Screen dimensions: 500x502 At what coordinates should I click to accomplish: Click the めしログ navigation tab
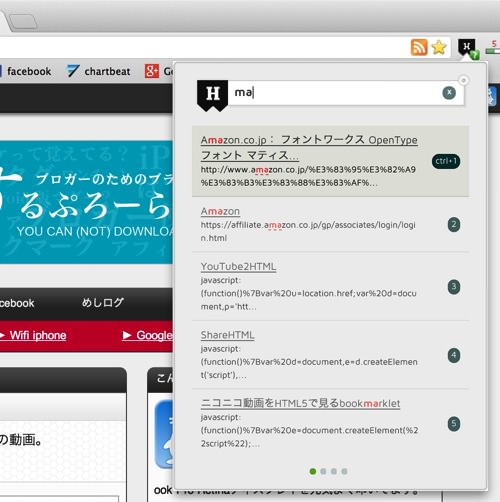(103, 303)
